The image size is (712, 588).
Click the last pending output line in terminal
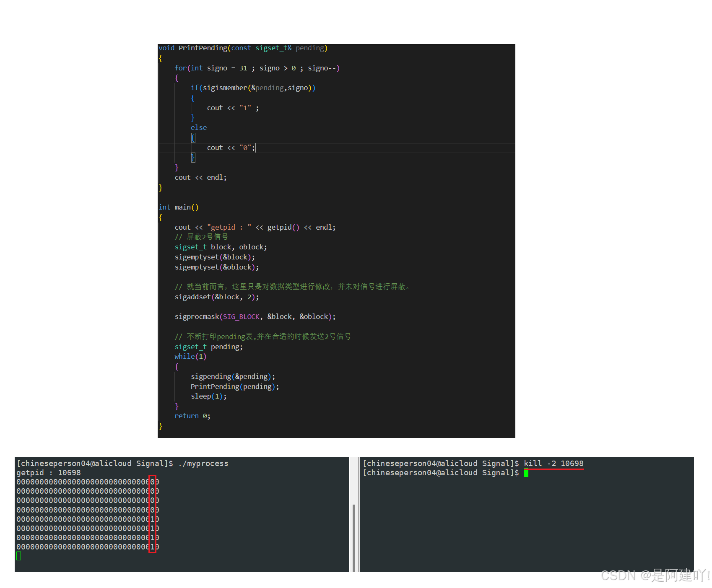(x=88, y=547)
